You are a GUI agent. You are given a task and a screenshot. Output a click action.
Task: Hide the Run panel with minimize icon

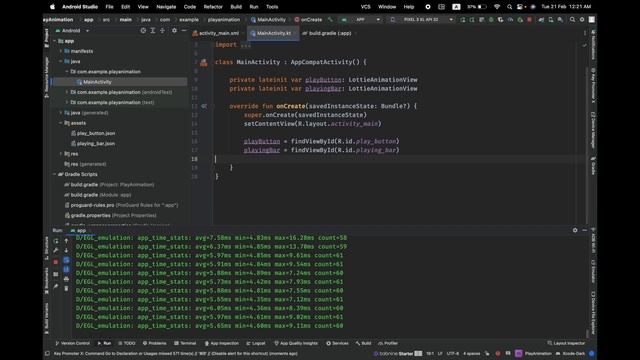[584, 230]
